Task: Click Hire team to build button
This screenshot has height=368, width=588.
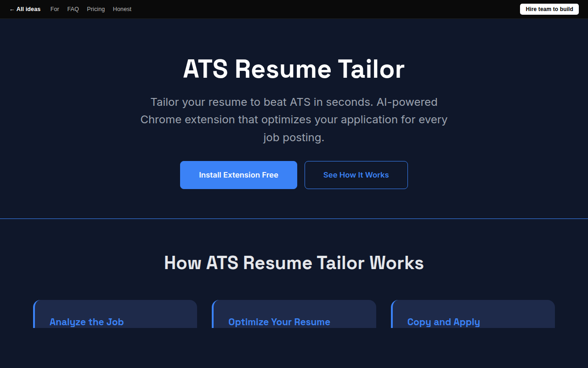Action: (549, 9)
